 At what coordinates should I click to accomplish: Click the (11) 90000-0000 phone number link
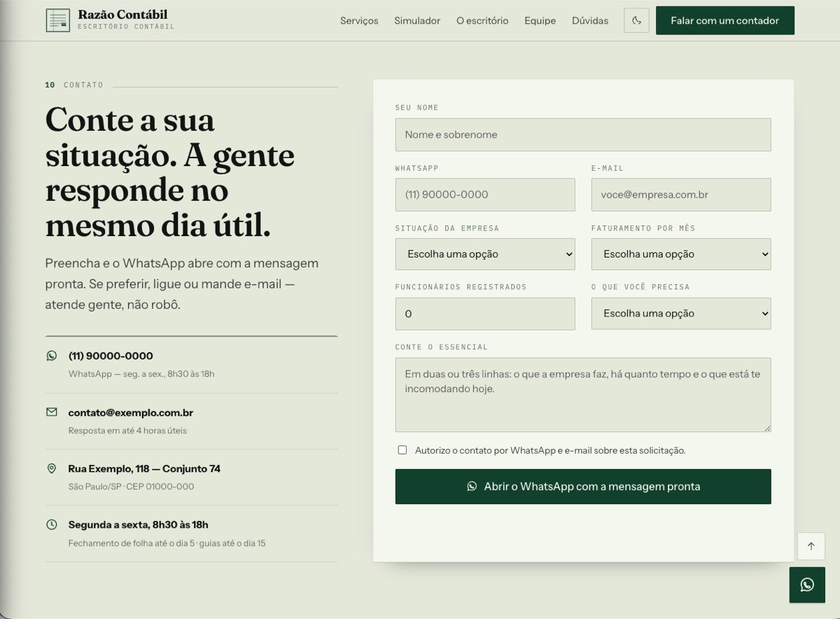(111, 356)
